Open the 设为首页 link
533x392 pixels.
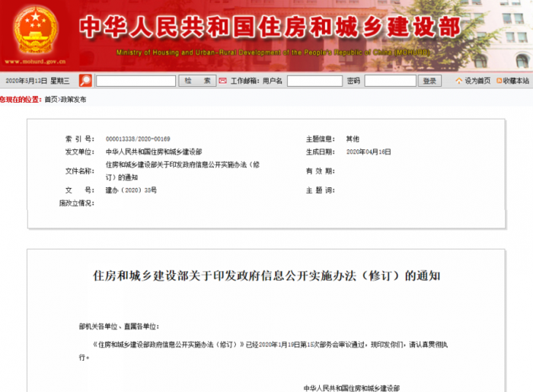pos(477,81)
